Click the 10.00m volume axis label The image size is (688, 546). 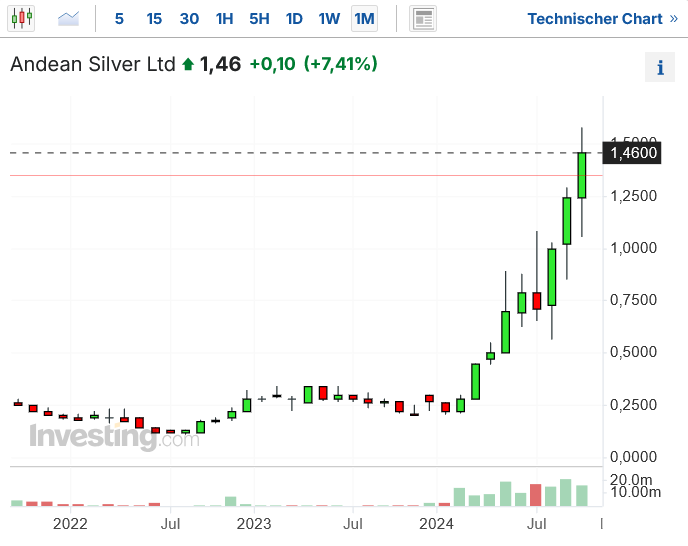(635, 492)
